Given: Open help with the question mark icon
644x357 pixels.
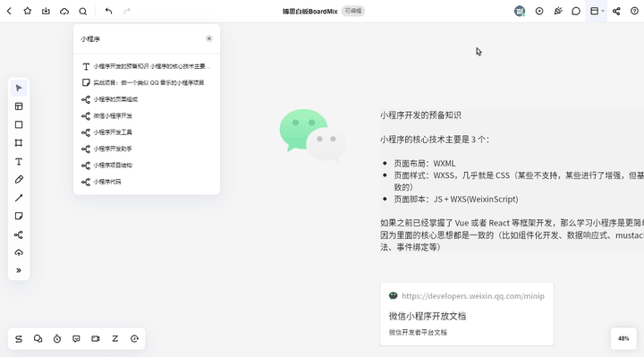Looking at the screenshot, I should pos(634,11).
